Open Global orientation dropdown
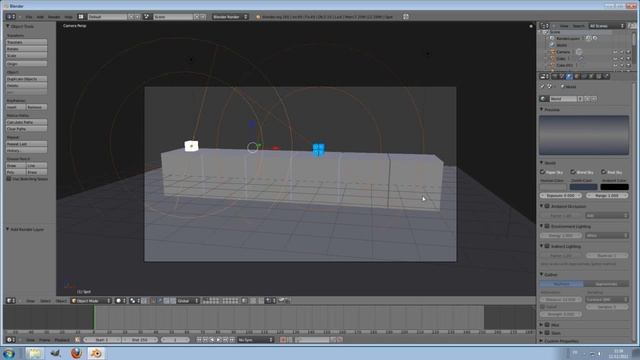Screen dimensions: 640x360 tap(188, 301)
